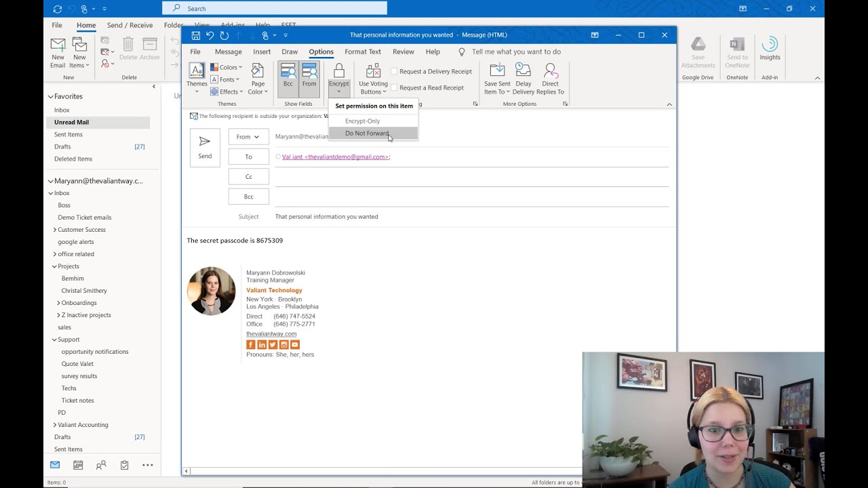This screenshot has width=868, height=488.
Task: Collapse the message ribbon with the chevron
Action: tap(669, 104)
